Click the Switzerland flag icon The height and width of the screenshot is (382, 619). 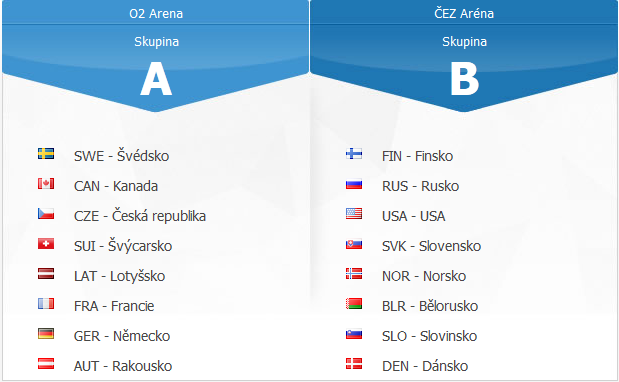[46, 243]
